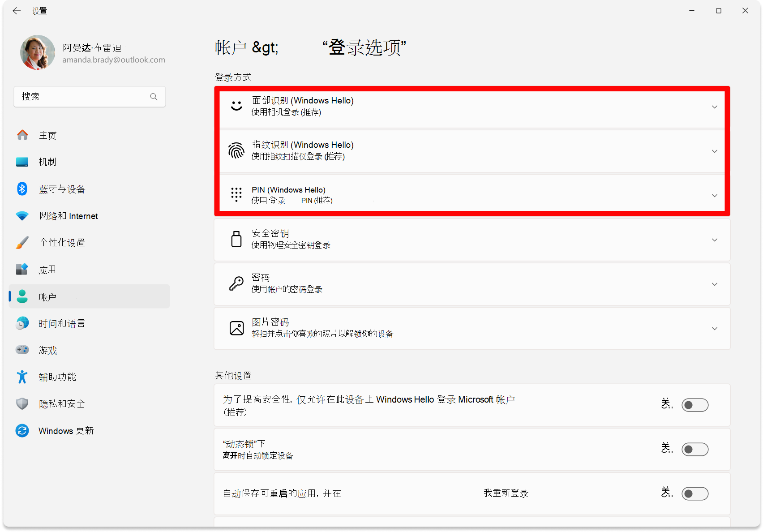
Task: Click the clock globe icon for 时间和语言
Action: tap(22, 323)
